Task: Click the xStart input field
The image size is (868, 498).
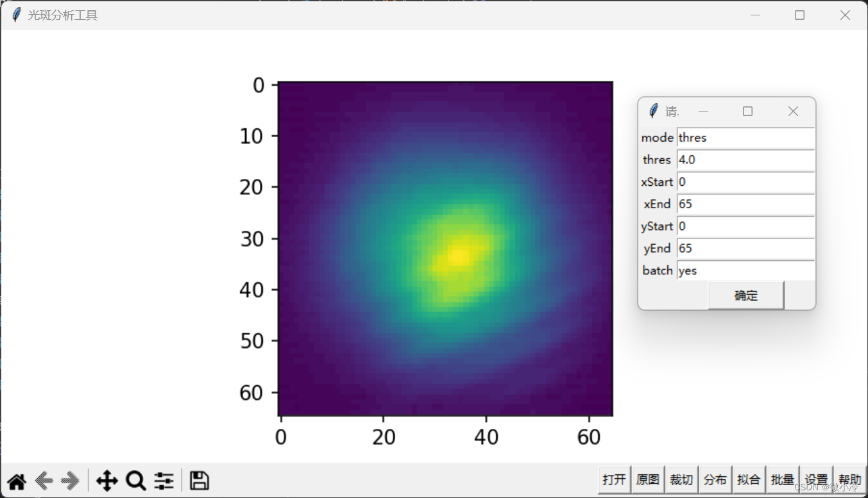Action: [745, 182]
